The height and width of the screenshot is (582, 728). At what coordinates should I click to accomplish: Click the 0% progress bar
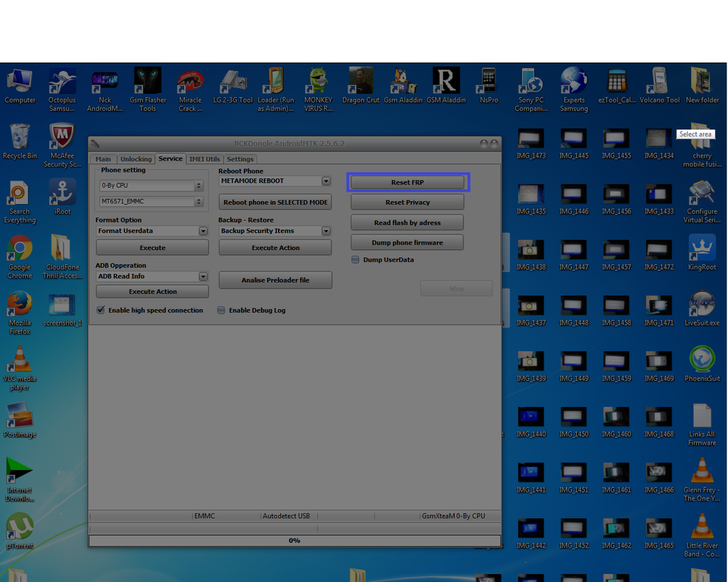pos(294,541)
